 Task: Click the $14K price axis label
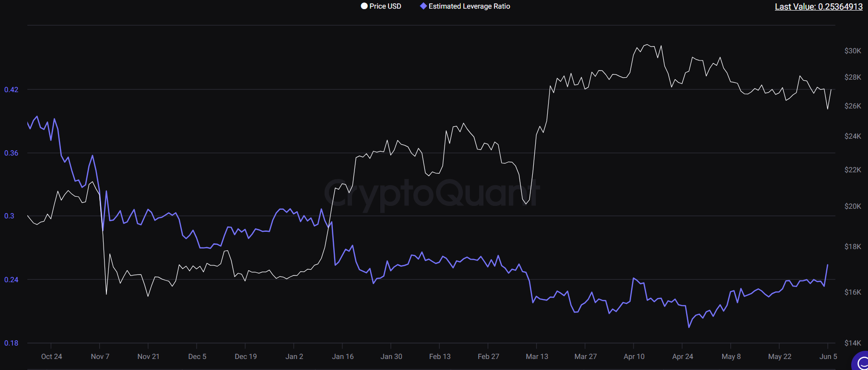853,343
